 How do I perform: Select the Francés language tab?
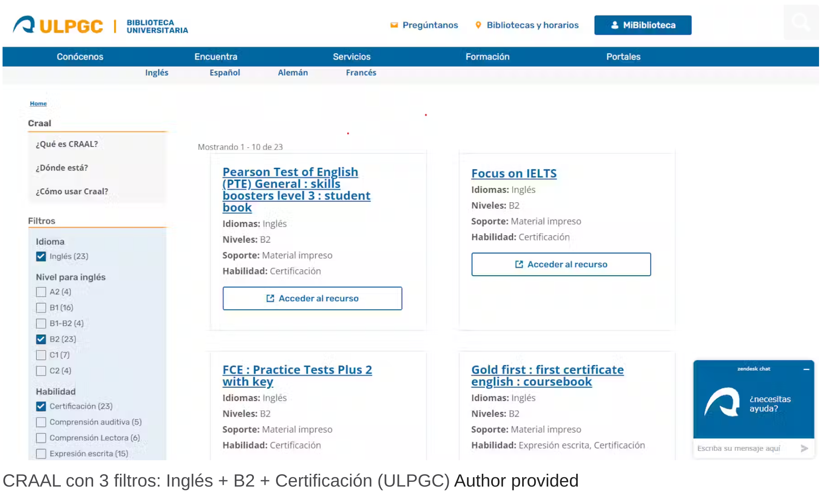tap(361, 73)
